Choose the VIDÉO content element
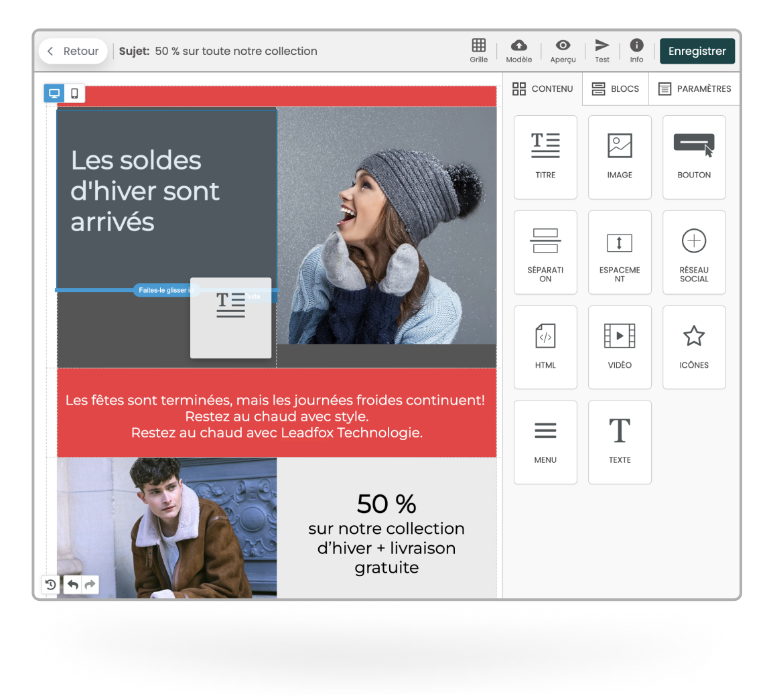Viewport: 769px width, 700px height. click(620, 347)
